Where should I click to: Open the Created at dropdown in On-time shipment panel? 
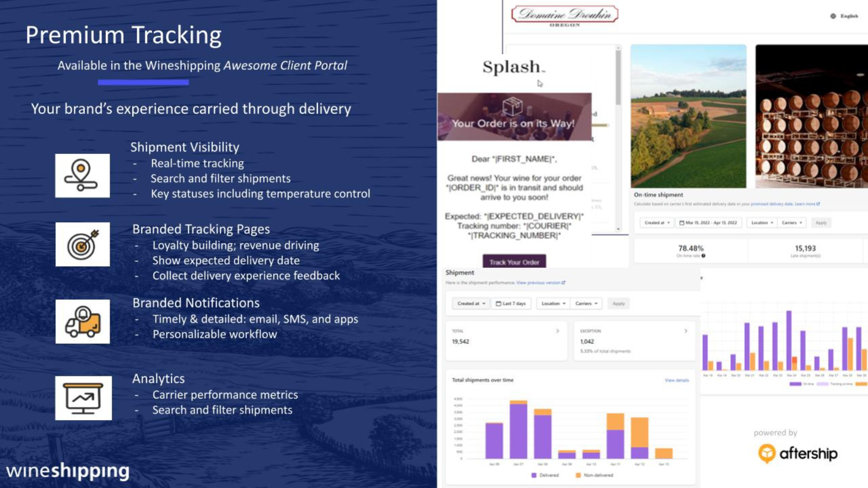click(657, 223)
